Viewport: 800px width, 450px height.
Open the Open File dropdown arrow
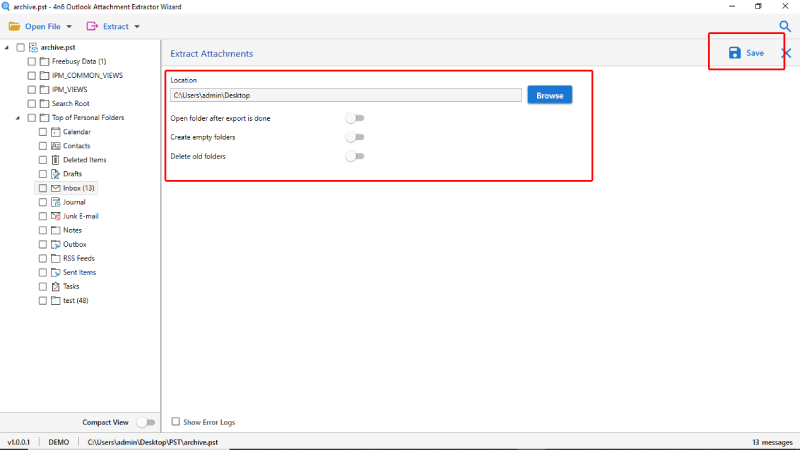click(x=69, y=27)
